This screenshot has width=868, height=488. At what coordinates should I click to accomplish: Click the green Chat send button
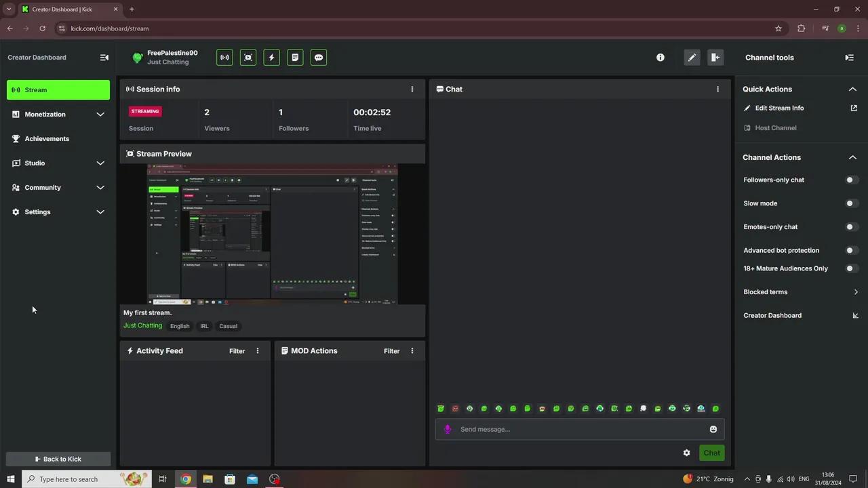point(711,453)
